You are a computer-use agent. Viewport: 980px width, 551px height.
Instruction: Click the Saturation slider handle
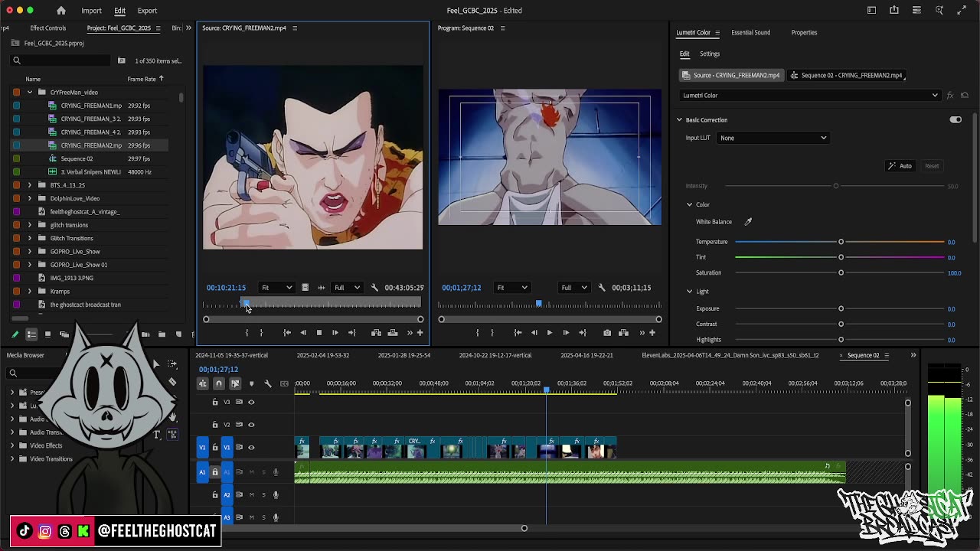841,273
